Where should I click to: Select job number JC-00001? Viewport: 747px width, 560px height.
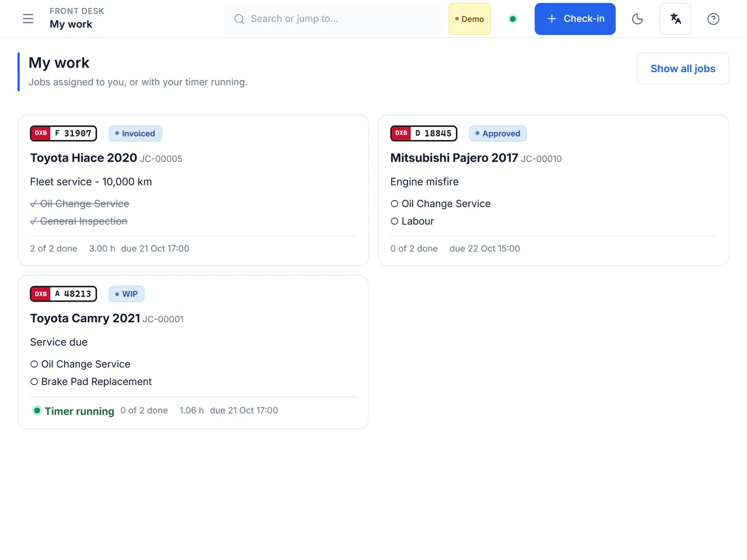163,319
